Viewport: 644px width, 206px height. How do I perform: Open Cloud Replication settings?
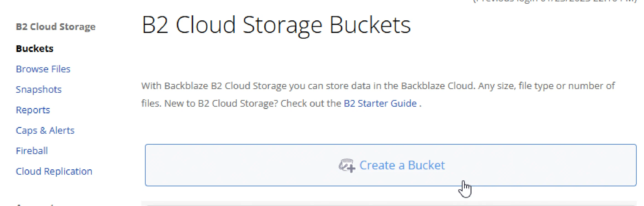pyautogui.click(x=54, y=171)
